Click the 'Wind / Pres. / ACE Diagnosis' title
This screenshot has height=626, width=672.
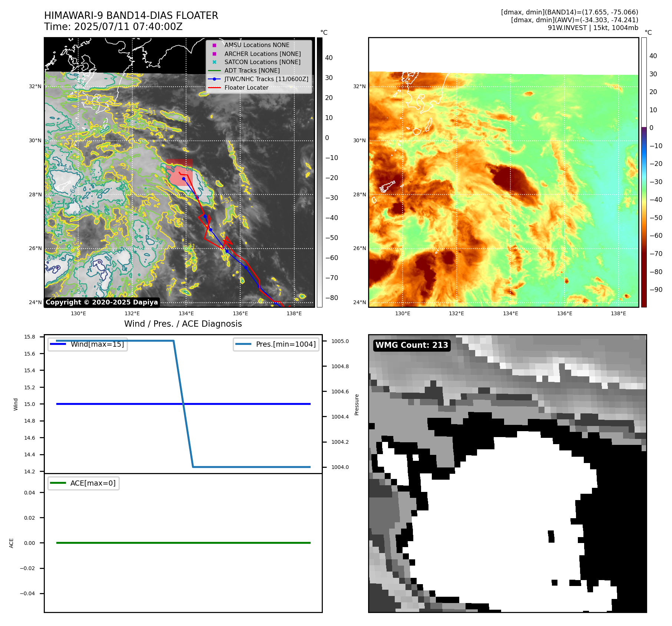pyautogui.click(x=183, y=324)
